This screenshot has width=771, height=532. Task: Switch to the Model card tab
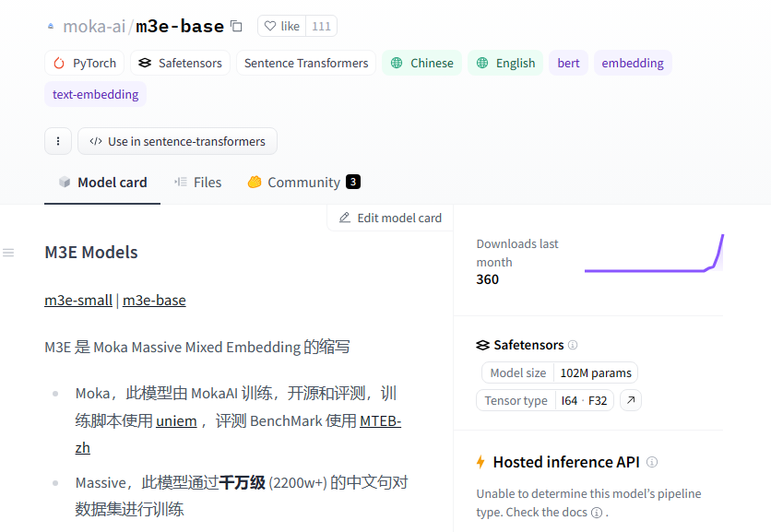pyautogui.click(x=102, y=183)
